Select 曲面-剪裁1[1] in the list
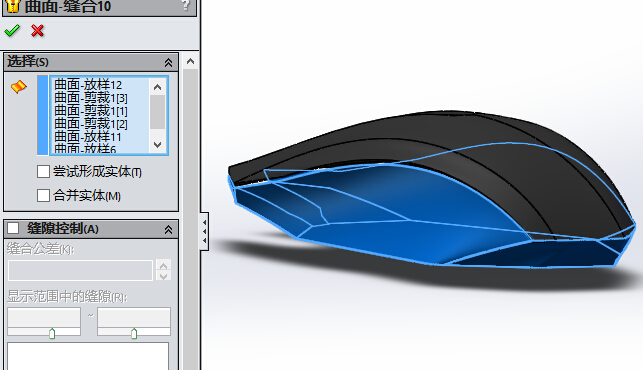This screenshot has height=370, width=643. coord(91,111)
